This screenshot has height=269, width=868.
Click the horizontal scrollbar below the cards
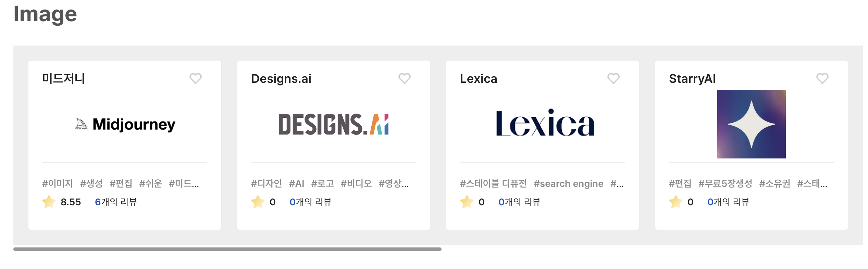tap(227, 249)
